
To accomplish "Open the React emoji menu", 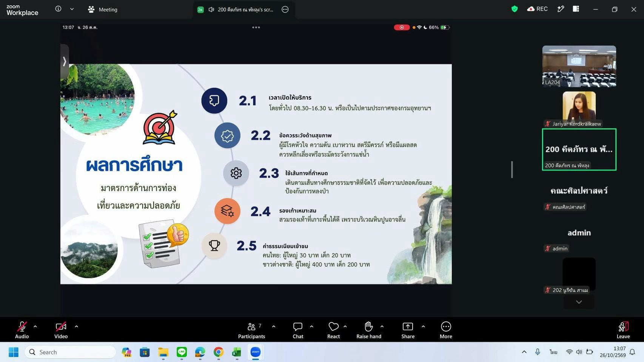I will point(333,330).
